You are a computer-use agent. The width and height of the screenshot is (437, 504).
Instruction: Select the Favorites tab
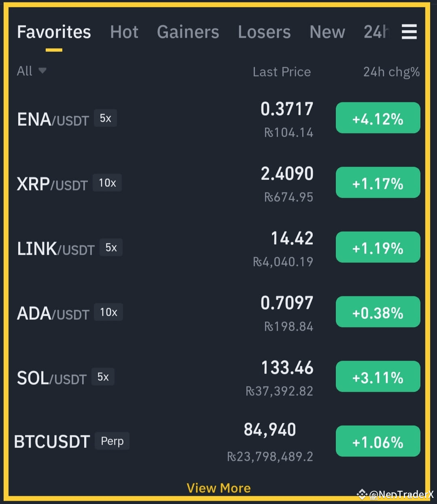[x=54, y=32]
